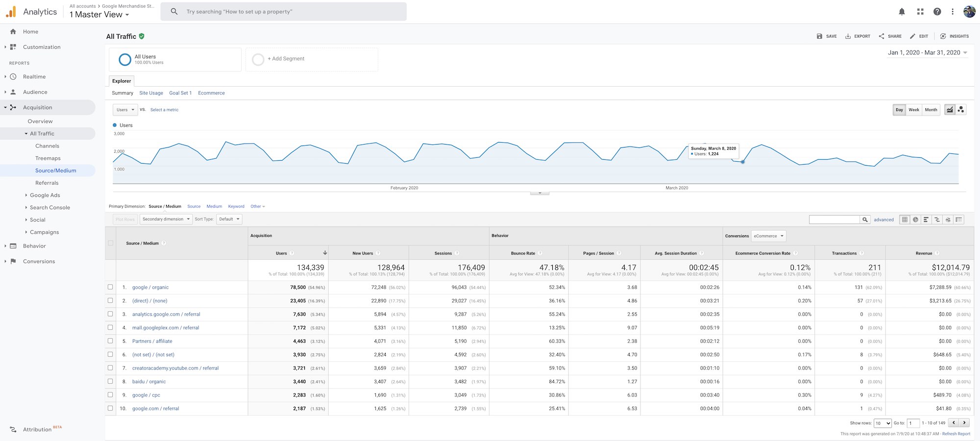Click the Save report icon
The height and width of the screenshot is (441, 980).
point(819,36)
